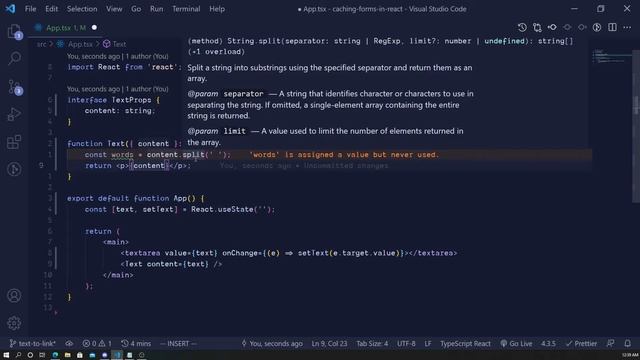This screenshot has height=360, width=640.
Task: Click the vertical editor scrollbar
Action: pyautogui.click(x=636, y=127)
